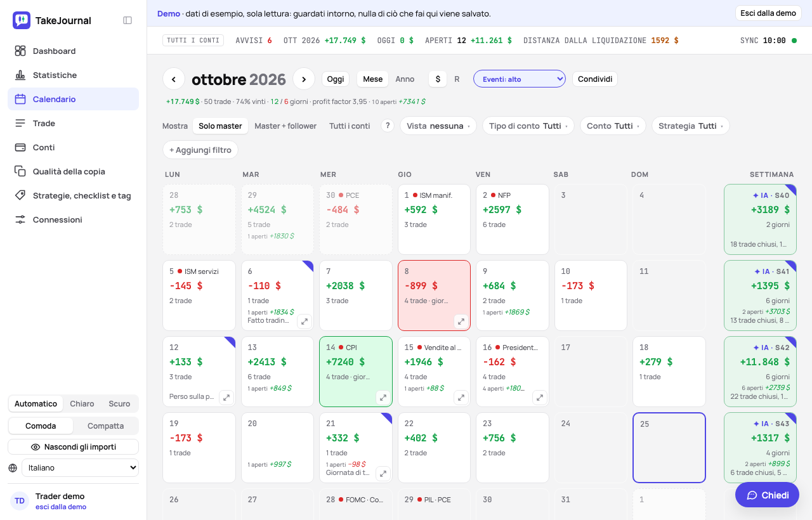Go to the Trade section
Viewport: 812px width, 520px height.
(x=73, y=123)
